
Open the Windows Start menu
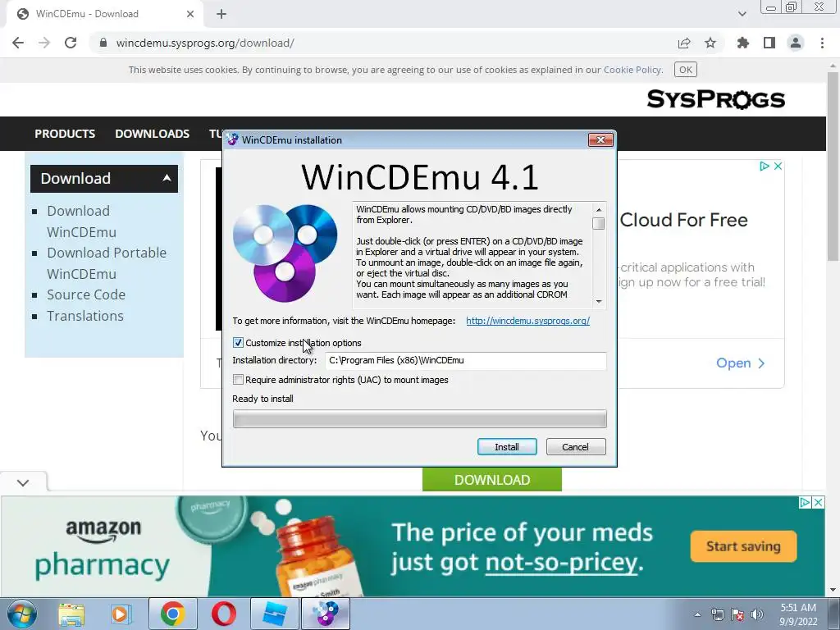pyautogui.click(x=22, y=614)
